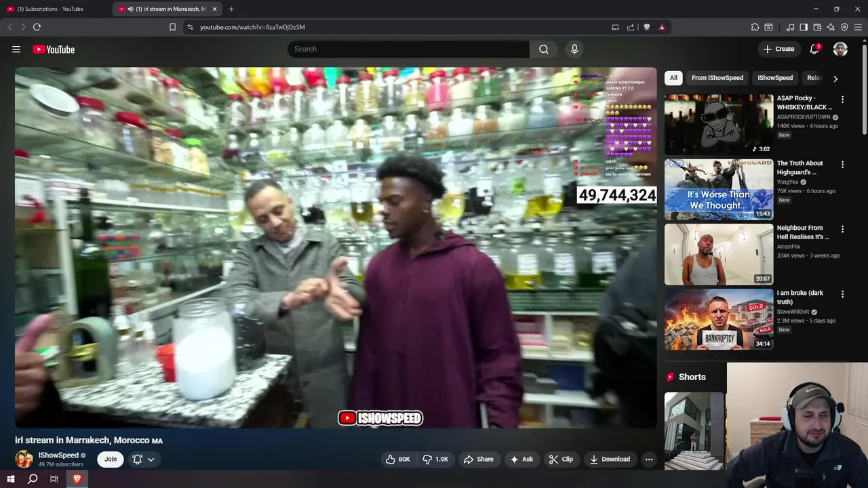Open the Windows Start menu
The image size is (868, 488).
[11, 479]
